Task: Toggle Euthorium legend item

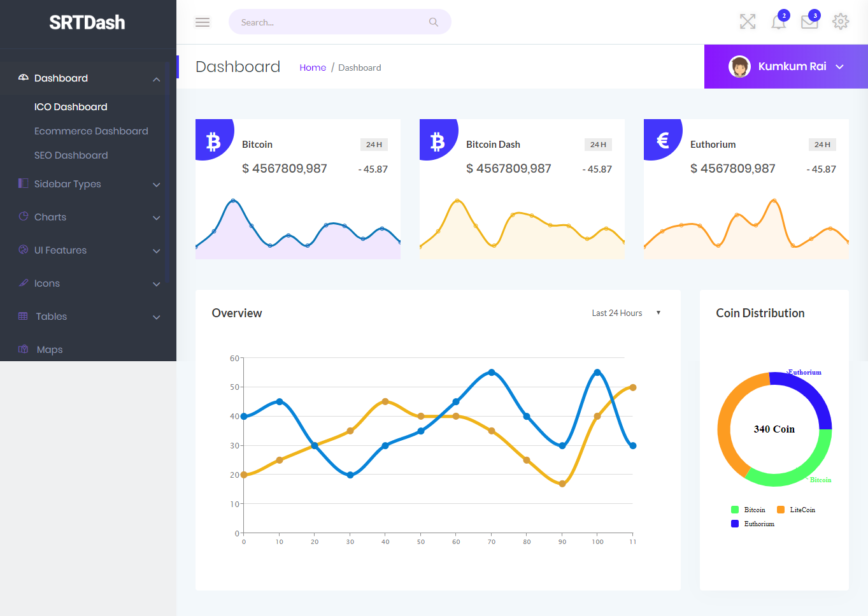Action: [x=753, y=524]
